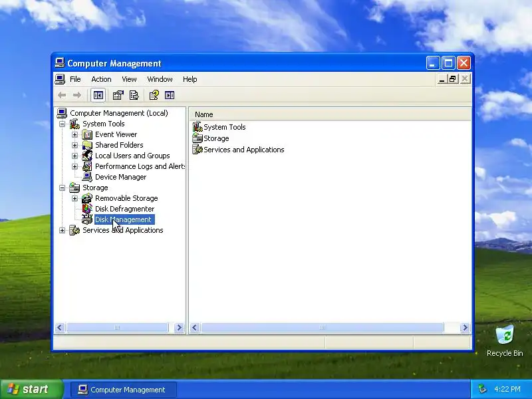Expand the Removable Storage node
The width and height of the screenshot is (532, 399).
[74, 198]
